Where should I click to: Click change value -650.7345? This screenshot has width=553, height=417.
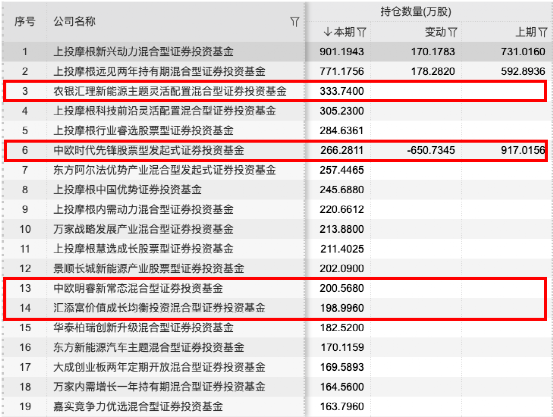[431, 151]
